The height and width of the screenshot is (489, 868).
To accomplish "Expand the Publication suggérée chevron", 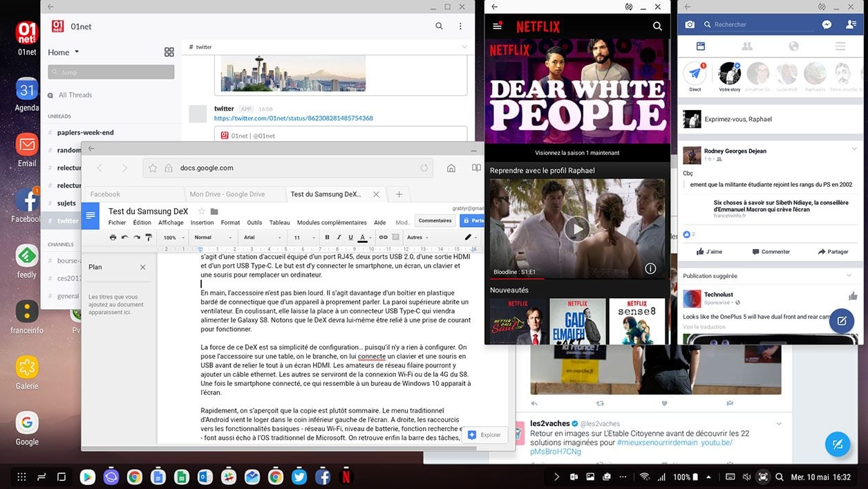I will 849,275.
